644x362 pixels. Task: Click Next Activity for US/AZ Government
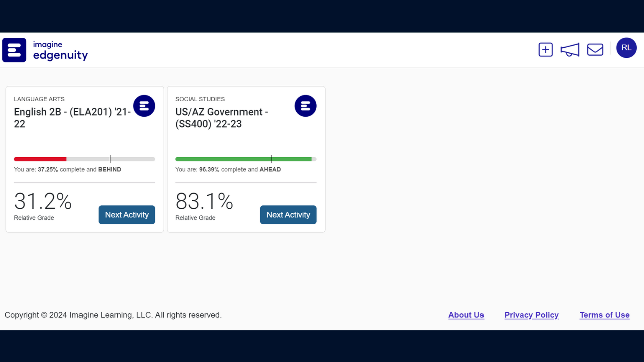288,215
